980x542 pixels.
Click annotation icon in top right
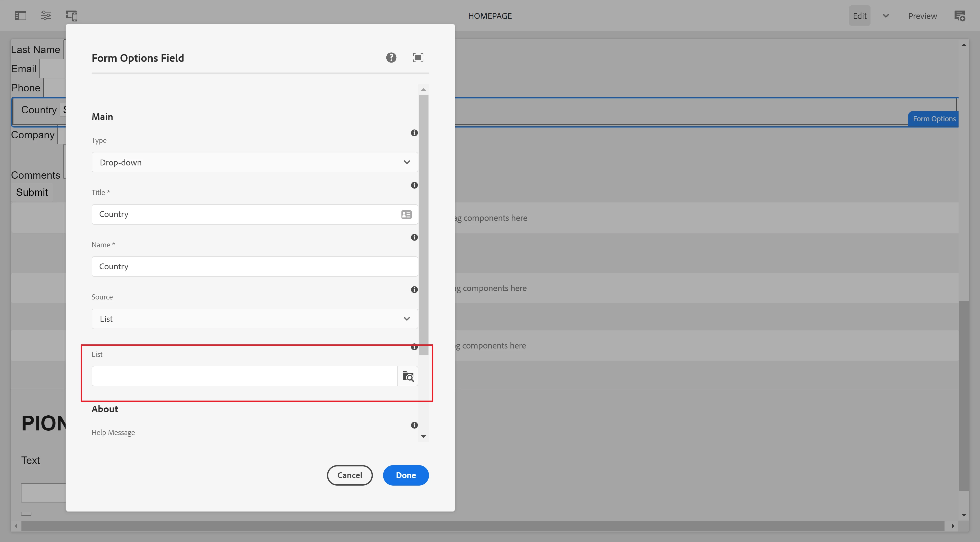tap(960, 16)
